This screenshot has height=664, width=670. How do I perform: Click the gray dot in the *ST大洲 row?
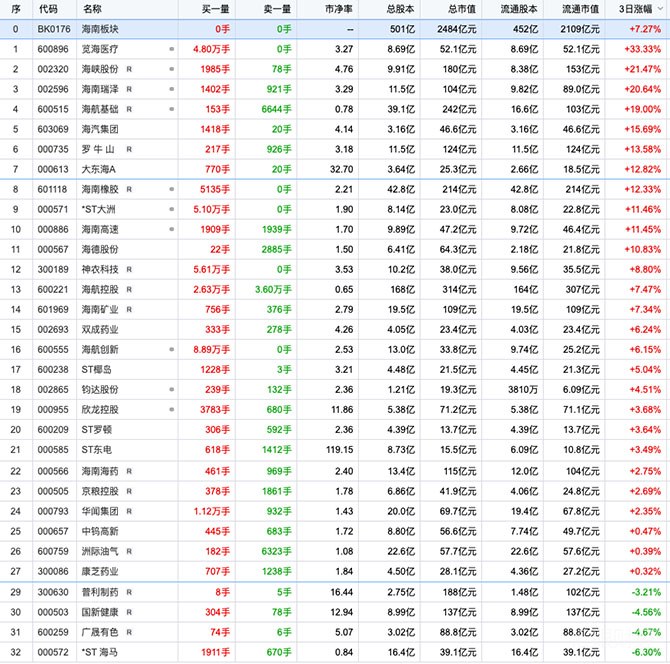[172, 209]
